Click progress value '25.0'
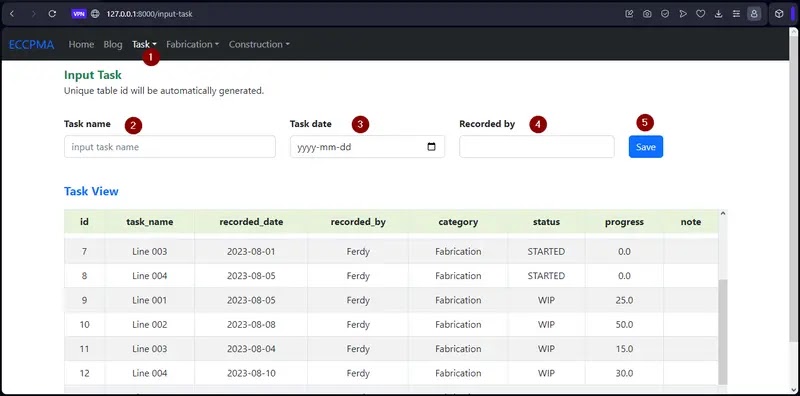Viewport: 800px width, 396px height. click(624, 300)
